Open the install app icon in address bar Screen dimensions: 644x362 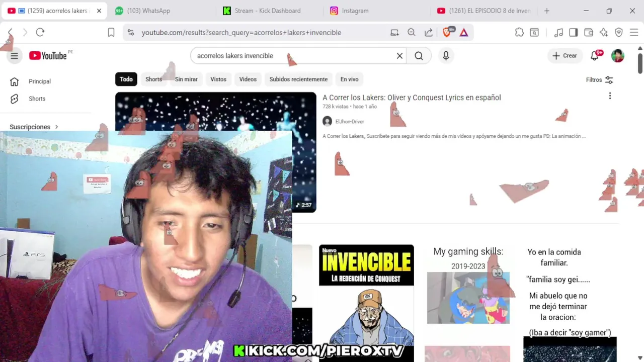coord(394,33)
